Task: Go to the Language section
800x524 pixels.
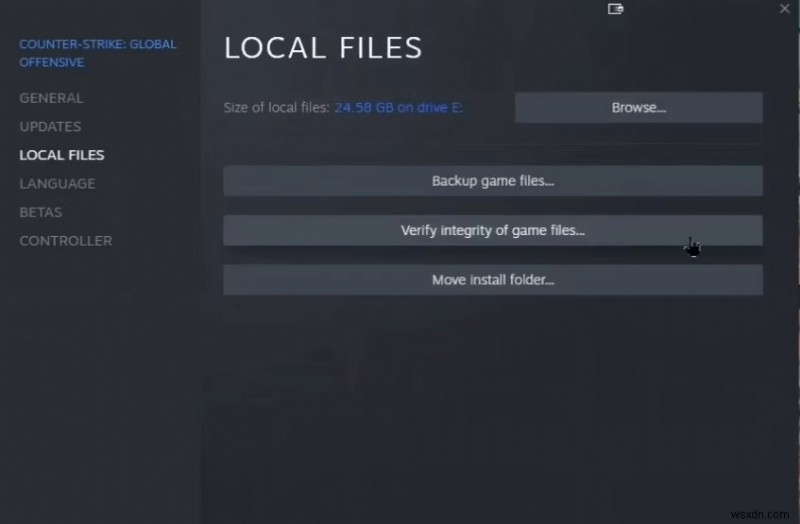Action: pos(57,184)
